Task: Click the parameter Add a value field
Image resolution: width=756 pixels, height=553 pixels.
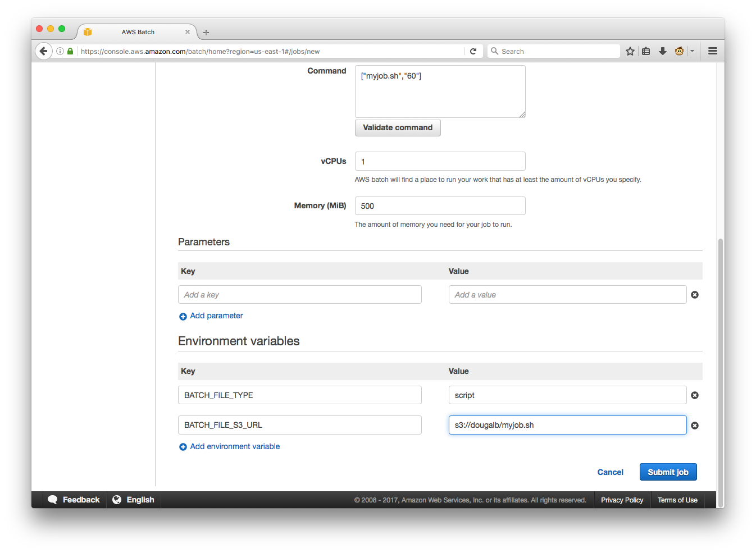Action: tap(567, 295)
